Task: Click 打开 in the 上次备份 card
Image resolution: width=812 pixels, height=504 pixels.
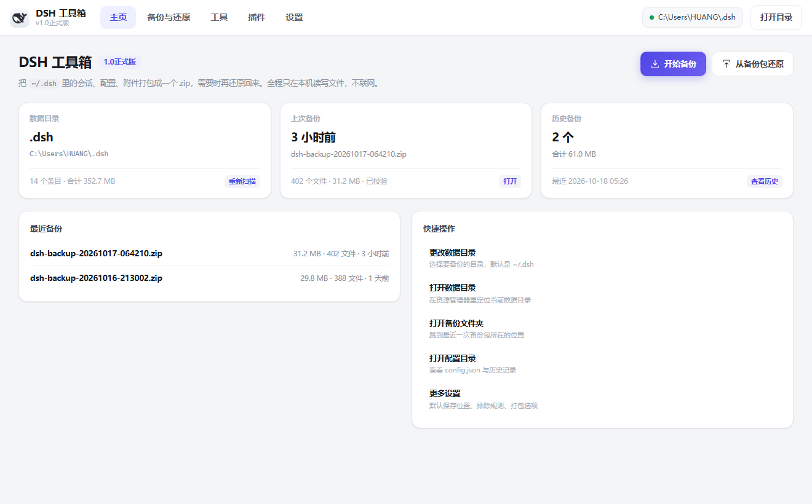Action: click(x=510, y=181)
